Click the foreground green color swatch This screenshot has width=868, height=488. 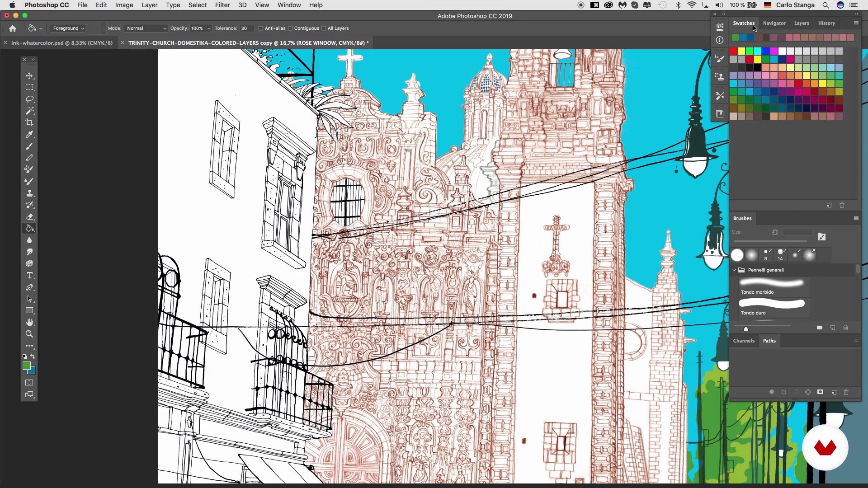click(x=27, y=366)
